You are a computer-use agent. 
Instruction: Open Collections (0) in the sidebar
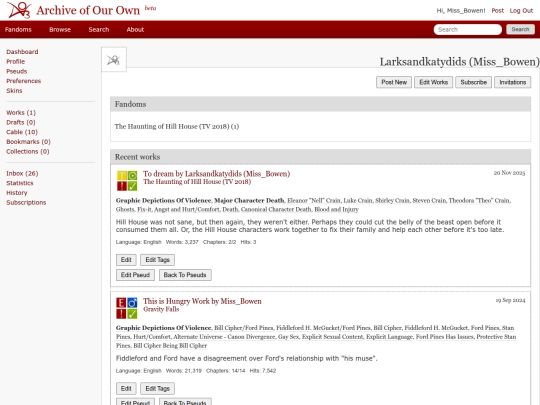[x=28, y=151]
